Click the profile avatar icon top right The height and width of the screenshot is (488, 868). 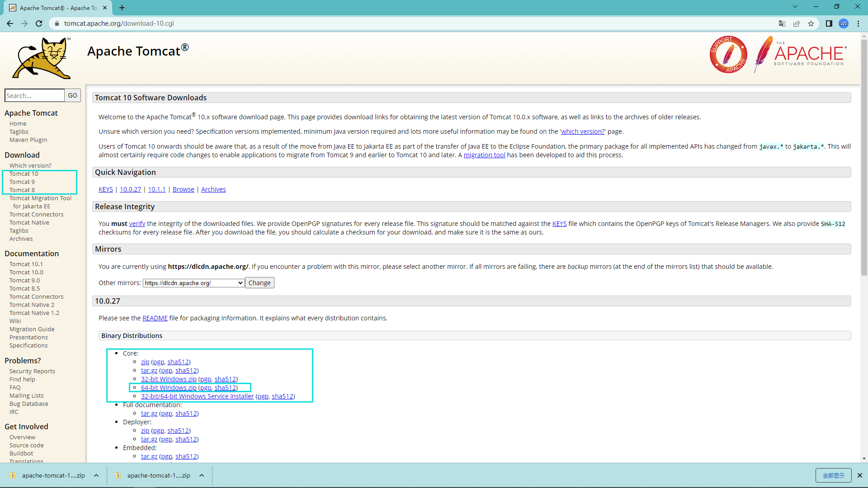[844, 23]
